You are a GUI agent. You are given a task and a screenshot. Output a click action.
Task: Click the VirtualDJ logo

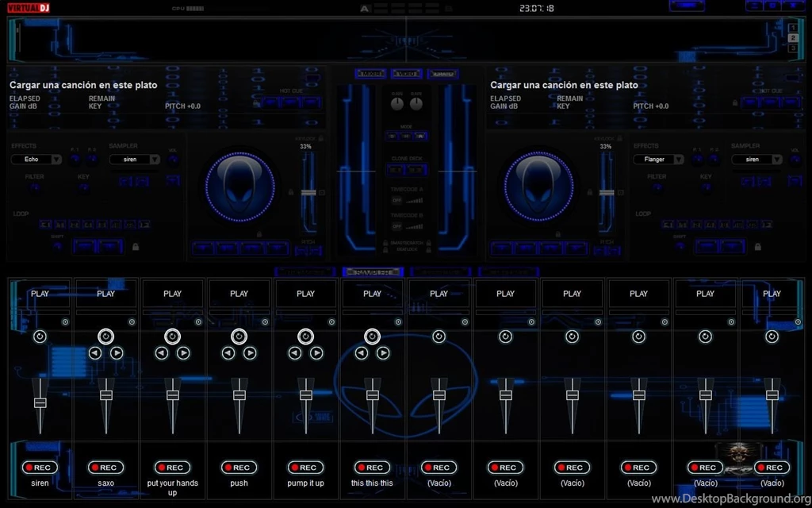pyautogui.click(x=29, y=8)
